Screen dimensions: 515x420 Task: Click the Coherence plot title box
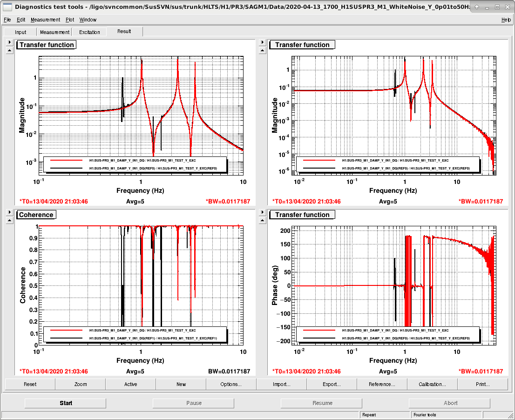click(x=36, y=215)
